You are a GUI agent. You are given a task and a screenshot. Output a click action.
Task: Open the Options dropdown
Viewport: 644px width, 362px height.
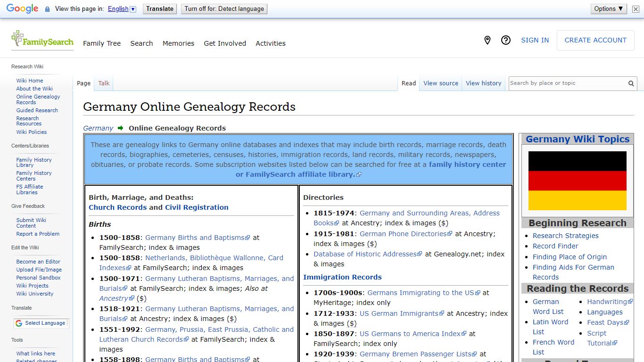609,9
